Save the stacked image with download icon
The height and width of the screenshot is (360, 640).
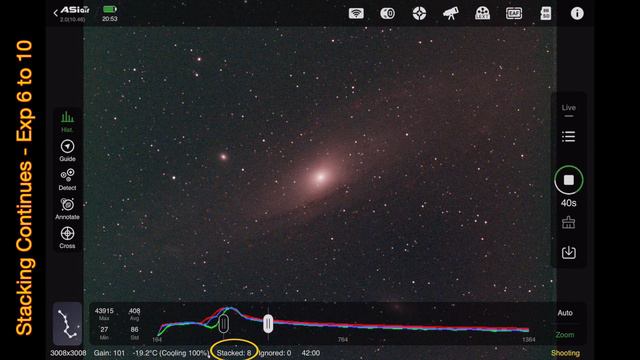[569, 252]
